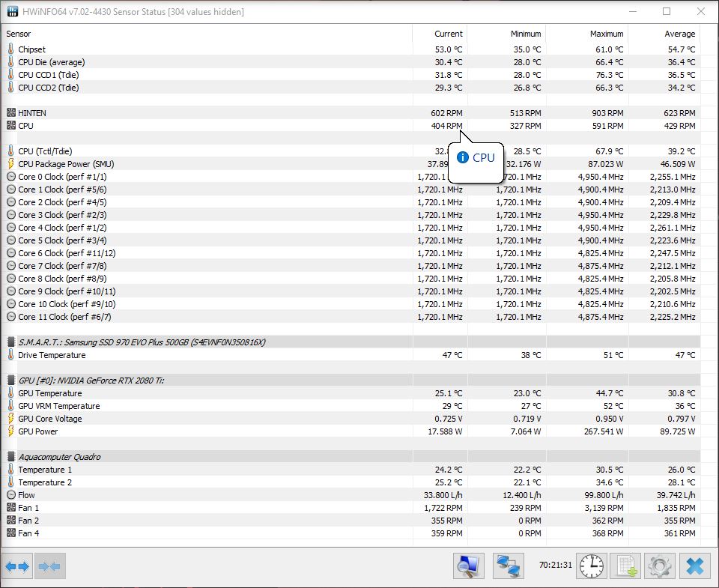The width and height of the screenshot is (719, 588).
Task: Click the info icon in CPU tooltip
Action: click(463, 157)
